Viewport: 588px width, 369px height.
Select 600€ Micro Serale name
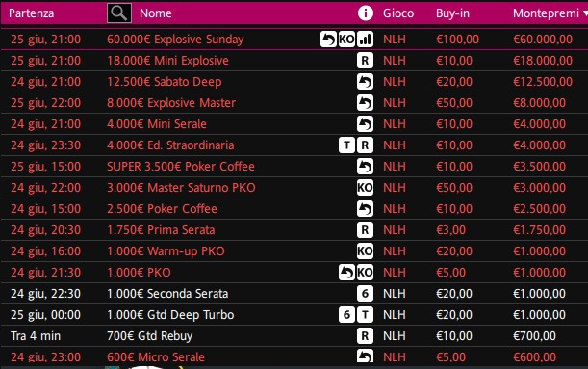tap(156, 357)
